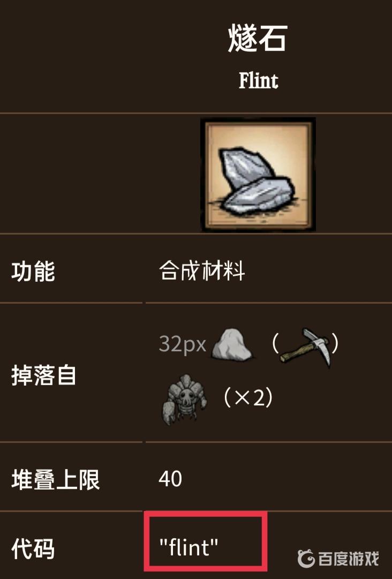Click the English name Flint subtitle
Screen dimensions: 392x579
pos(258,80)
